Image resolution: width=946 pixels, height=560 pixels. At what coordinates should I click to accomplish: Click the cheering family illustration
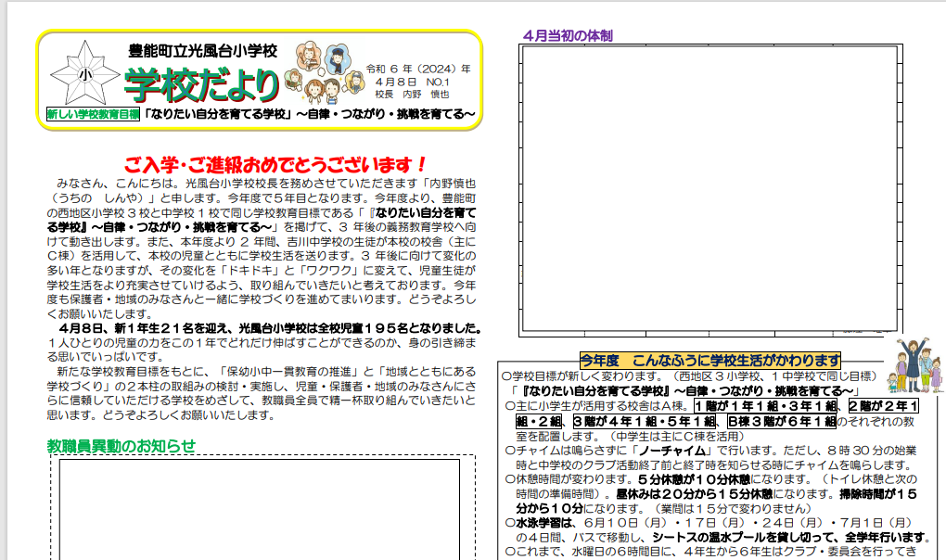(912, 364)
